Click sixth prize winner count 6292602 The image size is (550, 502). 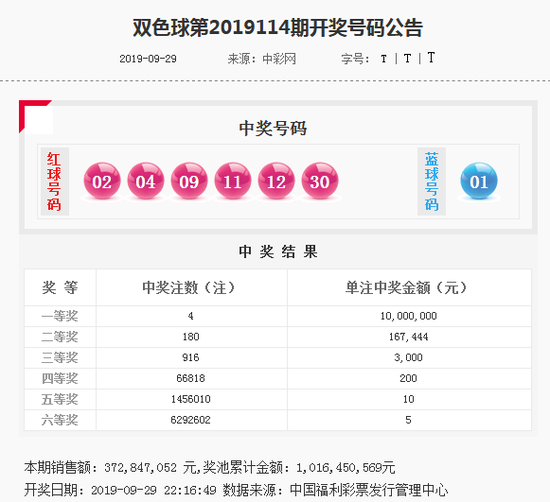[191, 420]
